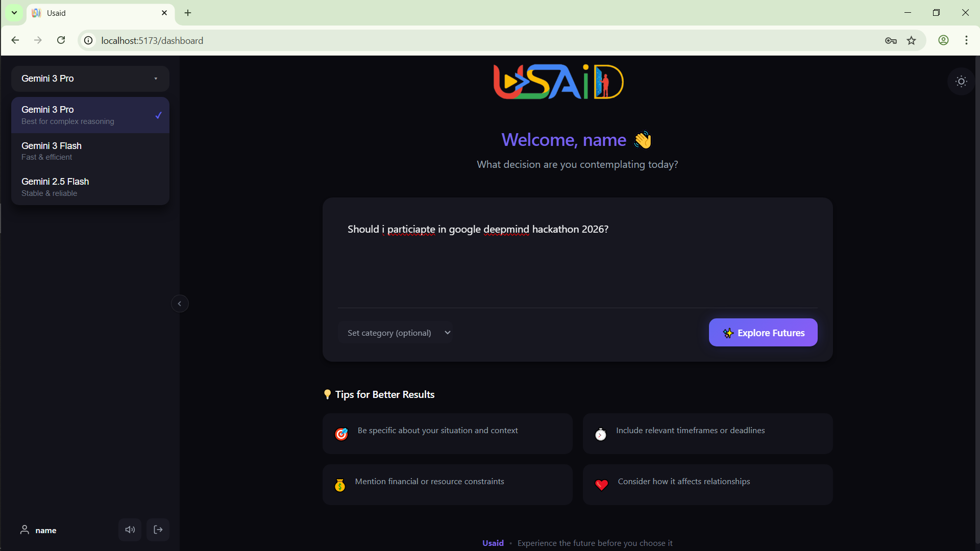Click the USAiD logo
Viewport: 980px width, 551px height.
coord(558,82)
